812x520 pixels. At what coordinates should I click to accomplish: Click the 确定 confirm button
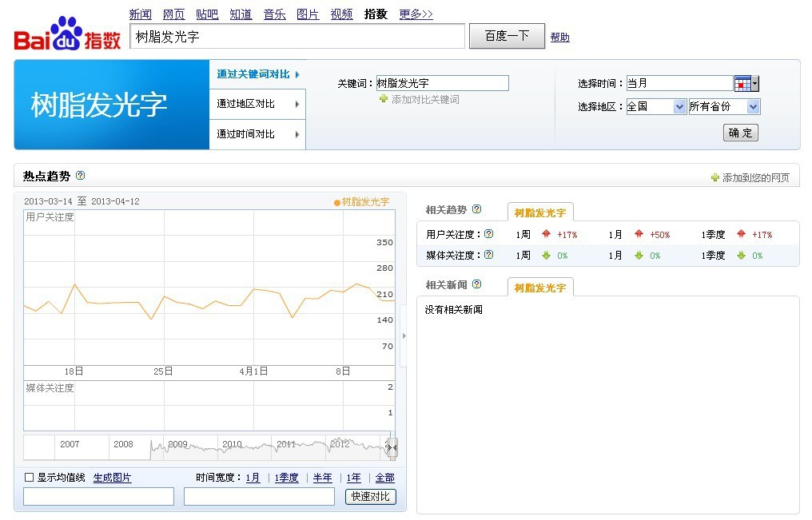tap(741, 133)
